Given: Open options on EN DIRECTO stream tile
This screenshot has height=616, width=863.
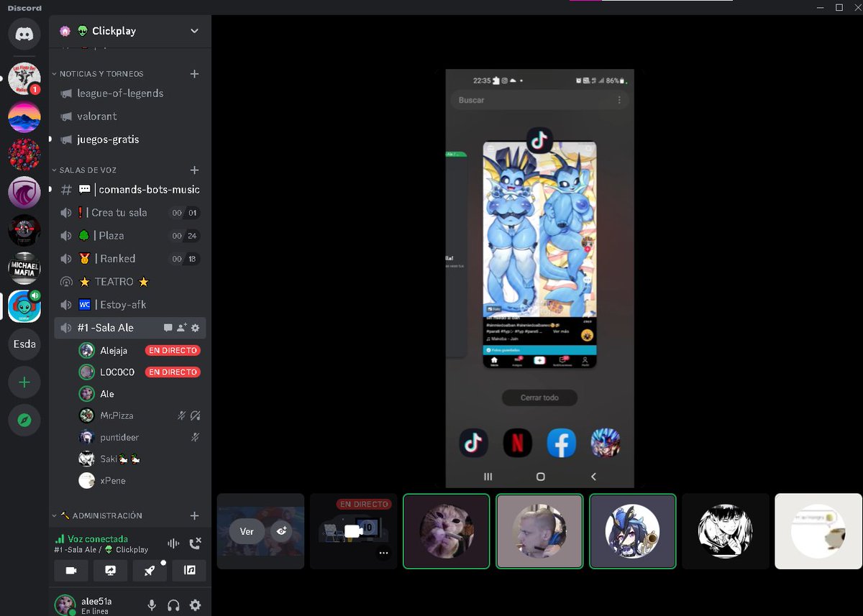Looking at the screenshot, I should (x=383, y=553).
